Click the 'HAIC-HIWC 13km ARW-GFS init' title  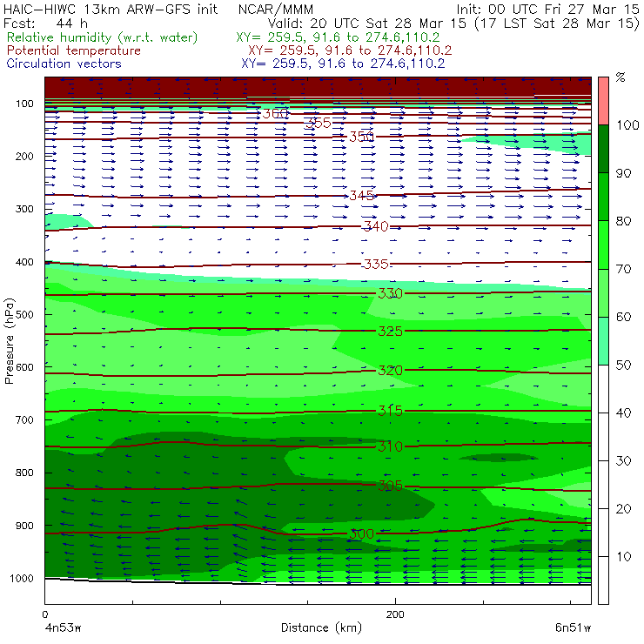coord(111,10)
